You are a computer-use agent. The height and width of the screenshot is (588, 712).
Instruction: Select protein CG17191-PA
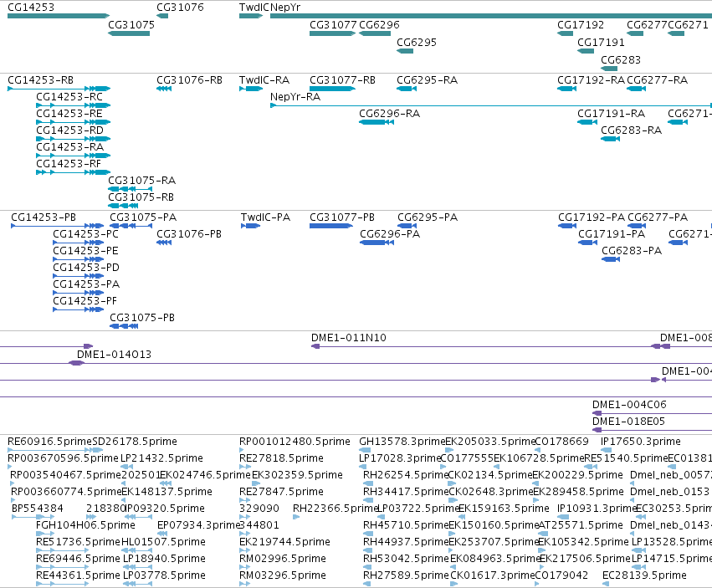[x=587, y=243]
